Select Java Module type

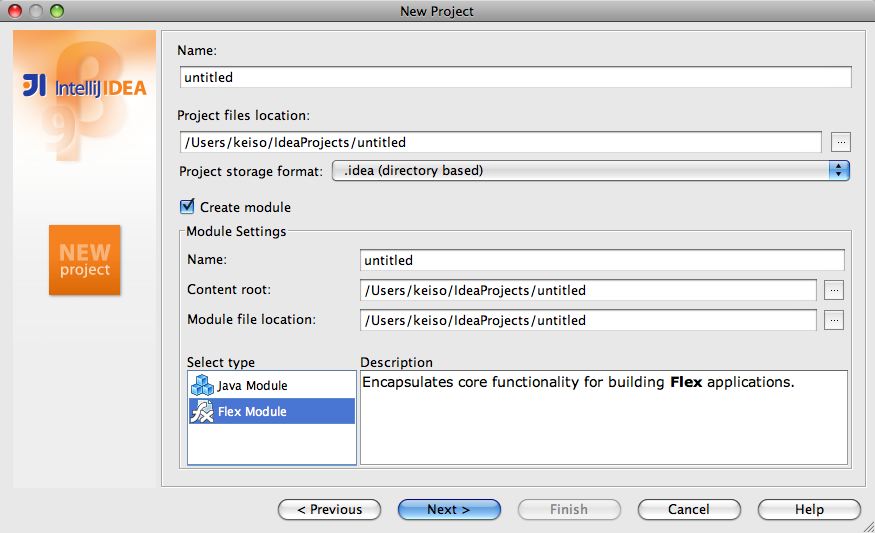[252, 385]
